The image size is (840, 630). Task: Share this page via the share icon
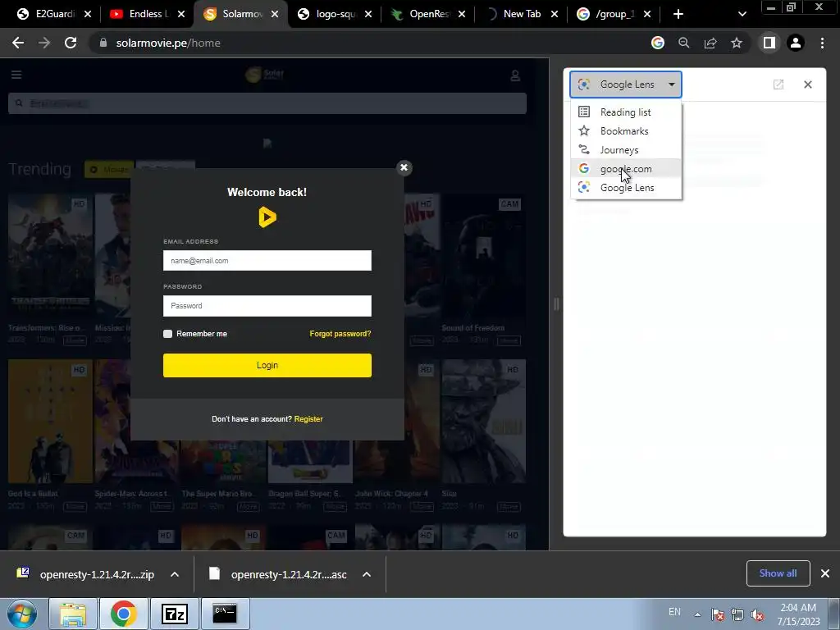tap(710, 43)
